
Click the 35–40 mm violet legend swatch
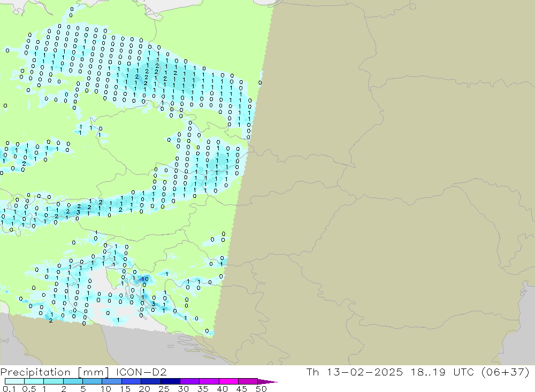click(209, 381)
